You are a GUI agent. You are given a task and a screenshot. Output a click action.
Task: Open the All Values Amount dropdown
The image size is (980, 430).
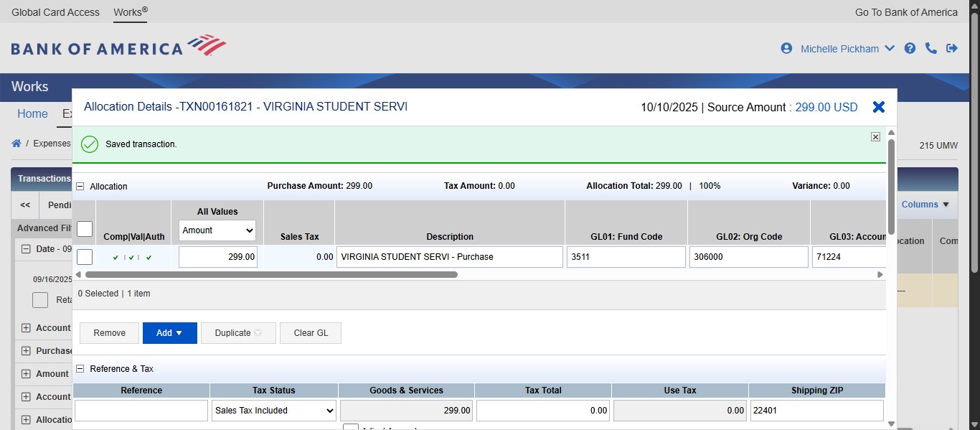coord(217,230)
